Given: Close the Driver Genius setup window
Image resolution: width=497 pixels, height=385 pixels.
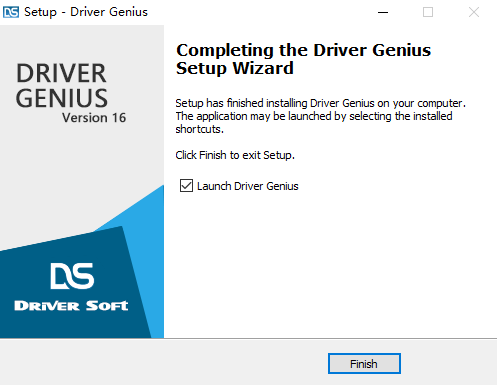Looking at the screenshot, I should (x=474, y=12).
